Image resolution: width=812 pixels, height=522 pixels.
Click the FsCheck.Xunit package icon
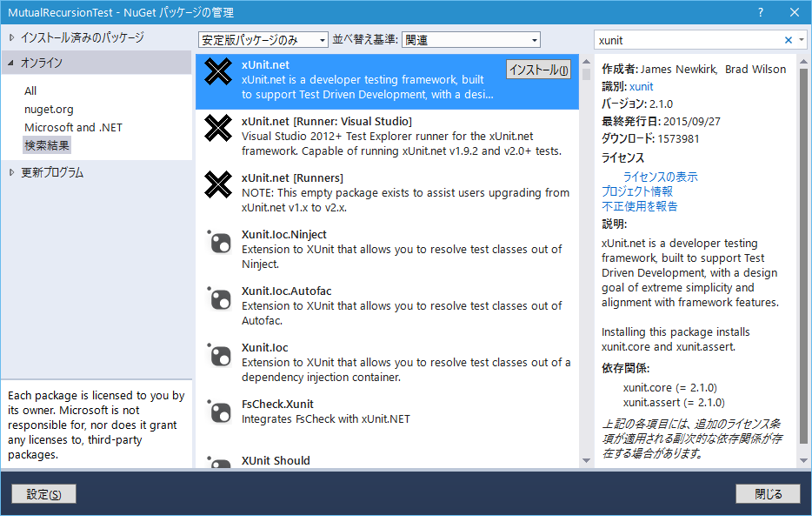coord(219,411)
